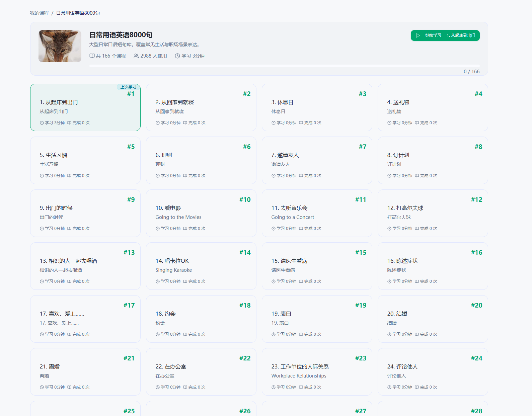Click the subtitle Workplace Relationships

click(299, 376)
